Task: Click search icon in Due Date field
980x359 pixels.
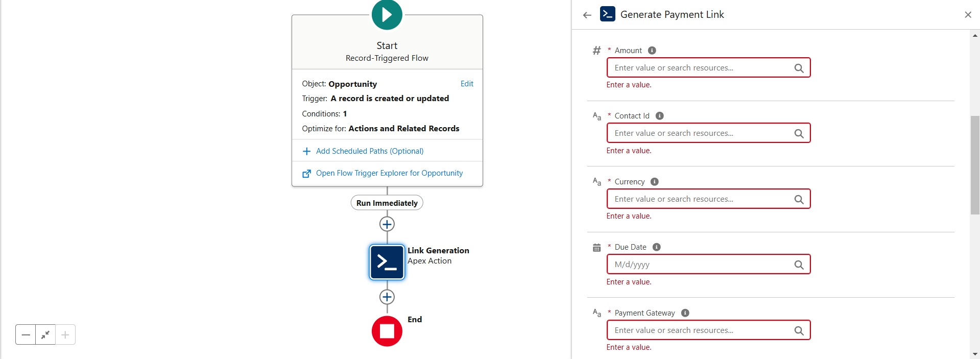Action: [x=799, y=265]
